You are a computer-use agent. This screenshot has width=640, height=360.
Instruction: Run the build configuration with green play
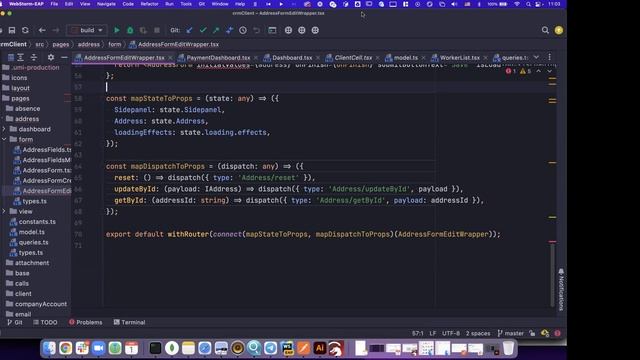(117, 30)
